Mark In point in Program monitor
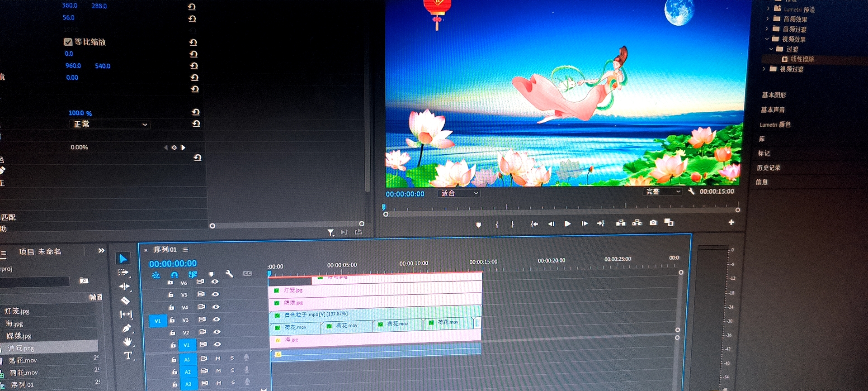 tap(497, 224)
